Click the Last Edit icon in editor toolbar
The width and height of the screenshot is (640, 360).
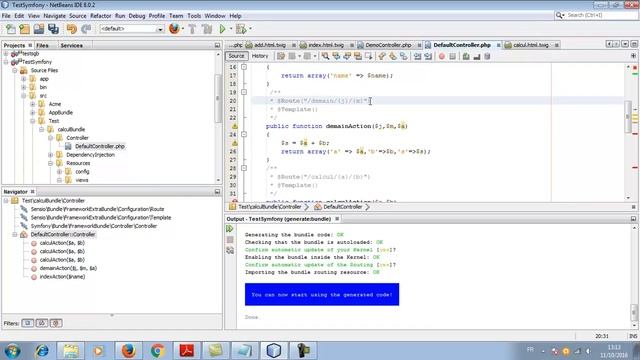281,56
